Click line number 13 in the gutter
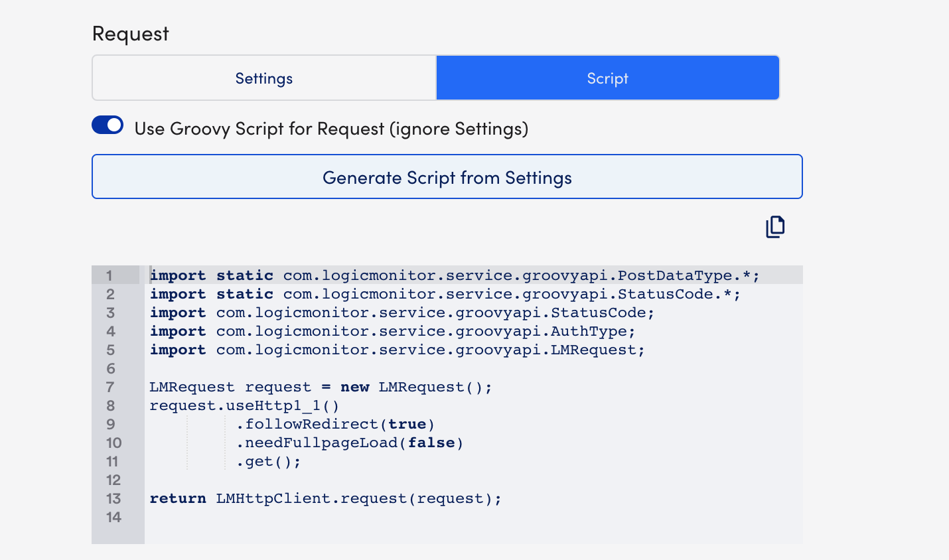 pos(113,498)
